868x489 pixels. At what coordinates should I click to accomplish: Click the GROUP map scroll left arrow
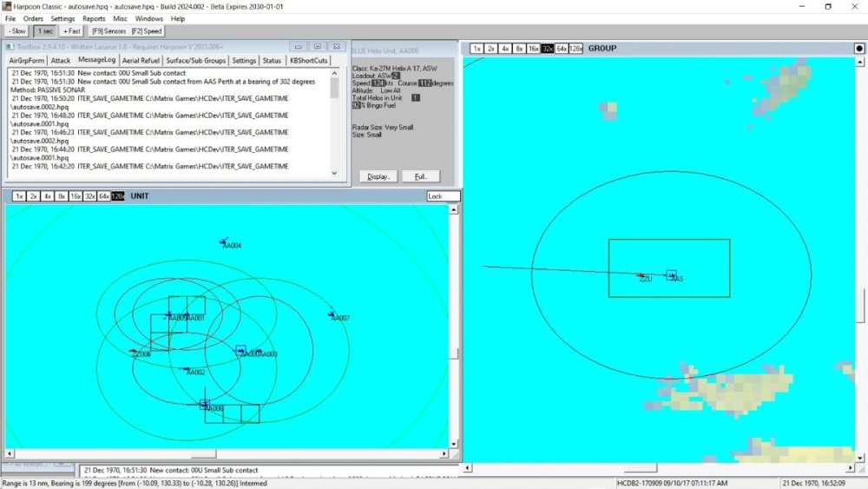(467, 468)
